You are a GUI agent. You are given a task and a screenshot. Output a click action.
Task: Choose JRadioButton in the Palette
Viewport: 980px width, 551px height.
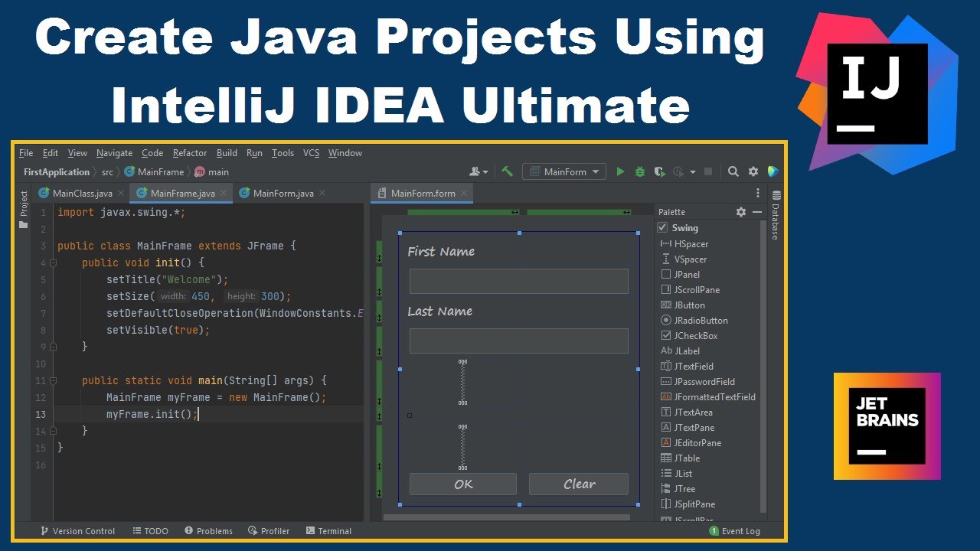694,321
